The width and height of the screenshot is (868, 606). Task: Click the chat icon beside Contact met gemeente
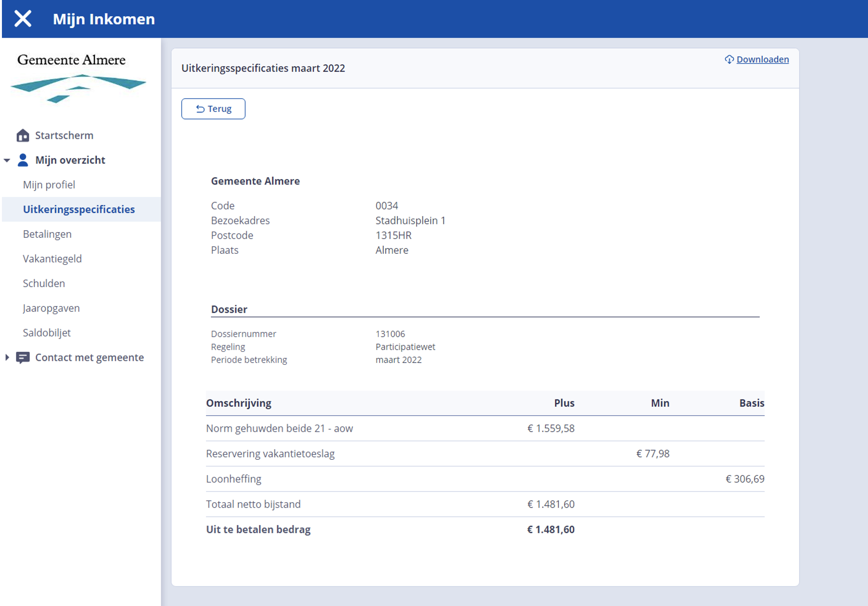[x=23, y=358]
